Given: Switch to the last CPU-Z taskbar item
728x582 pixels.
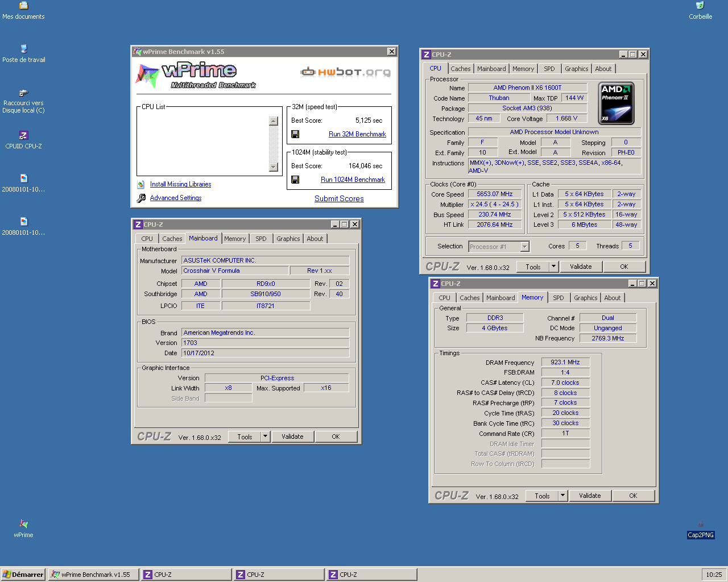Looking at the screenshot, I should pos(372,575).
